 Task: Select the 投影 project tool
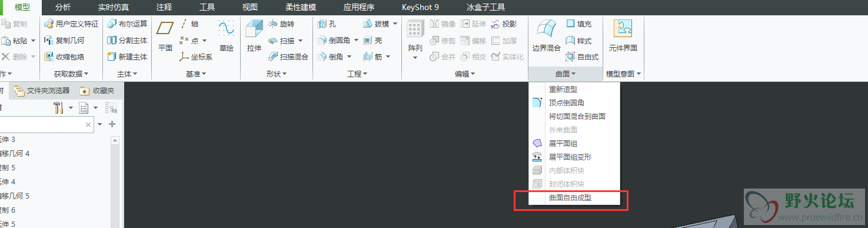tap(504, 24)
